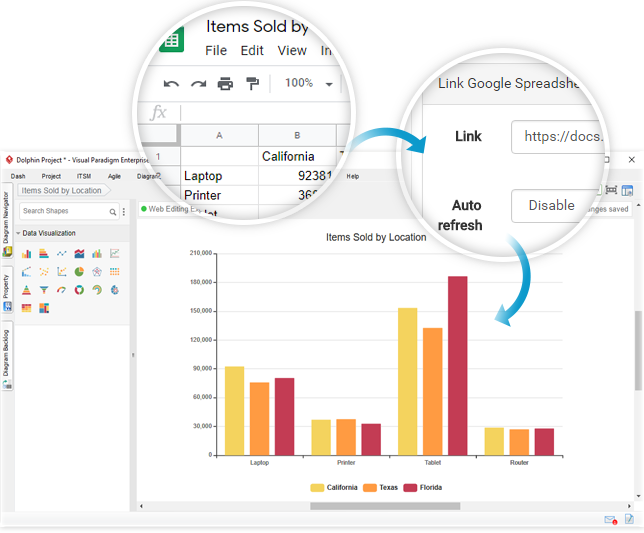Select the Gauge Chart shape
The width and height of the screenshot is (644, 533).
click(62, 290)
